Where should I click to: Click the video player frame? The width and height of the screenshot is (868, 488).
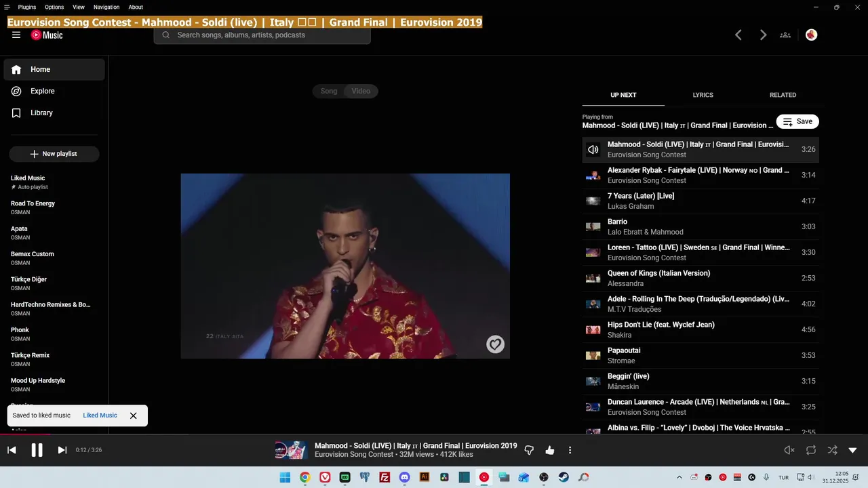(x=345, y=266)
